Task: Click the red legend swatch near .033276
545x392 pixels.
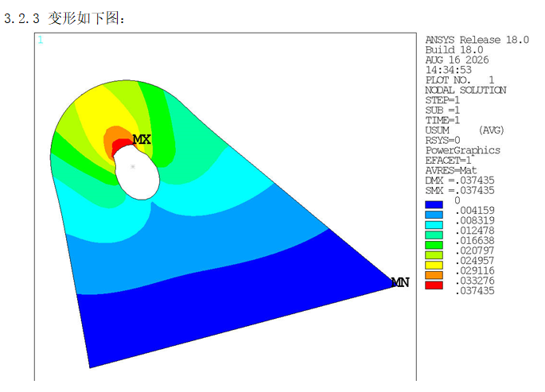Action: tap(434, 285)
